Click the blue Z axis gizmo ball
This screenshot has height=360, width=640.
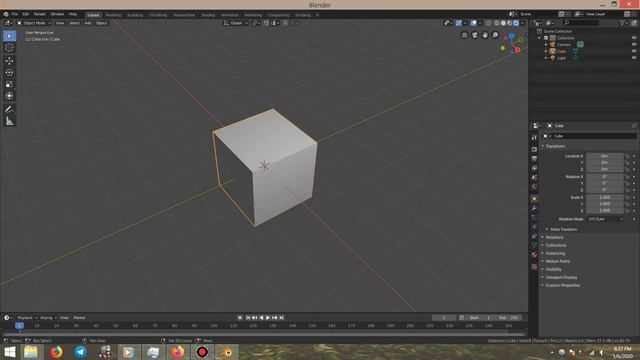tap(511, 36)
